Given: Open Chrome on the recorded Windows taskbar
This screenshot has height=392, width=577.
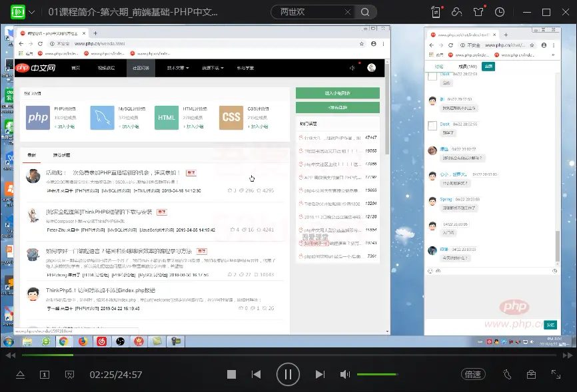Looking at the screenshot, I should click(x=63, y=341).
